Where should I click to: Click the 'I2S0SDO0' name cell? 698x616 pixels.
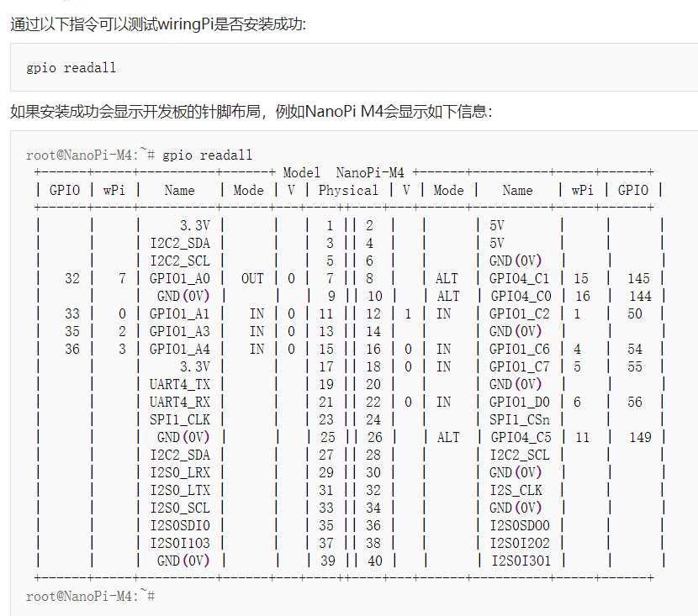pyautogui.click(x=519, y=526)
